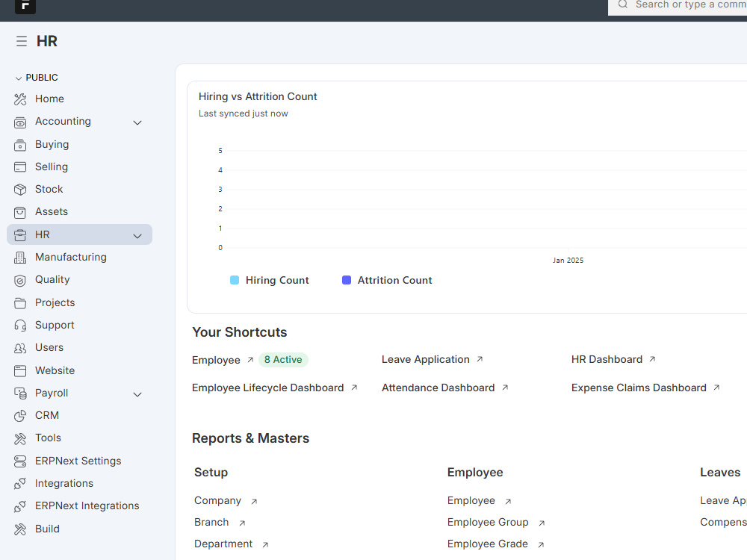This screenshot has width=747, height=560.
Task: Click the Home sidebar icon
Action: click(20, 99)
